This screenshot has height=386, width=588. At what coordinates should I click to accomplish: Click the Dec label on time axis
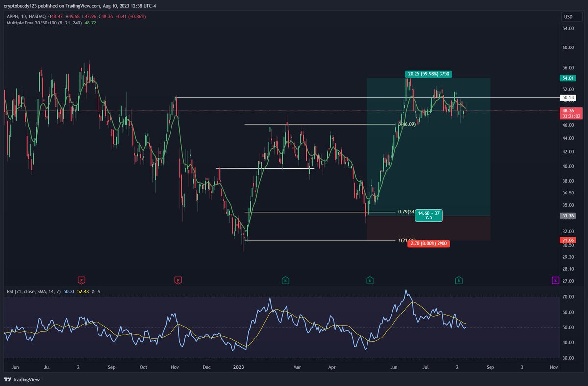pyautogui.click(x=207, y=366)
